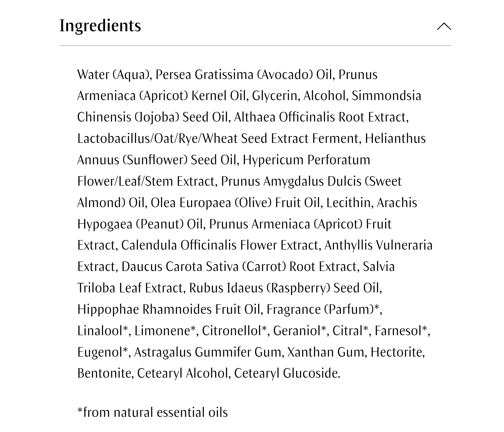Click the word 'Lecithin'
This screenshot has height=432, width=504.
coord(349,203)
